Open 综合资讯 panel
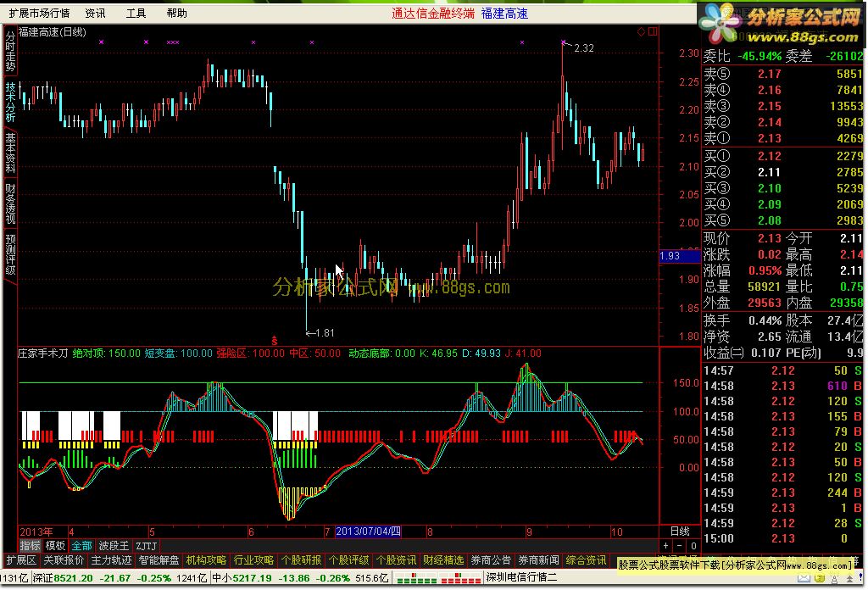 (x=587, y=560)
